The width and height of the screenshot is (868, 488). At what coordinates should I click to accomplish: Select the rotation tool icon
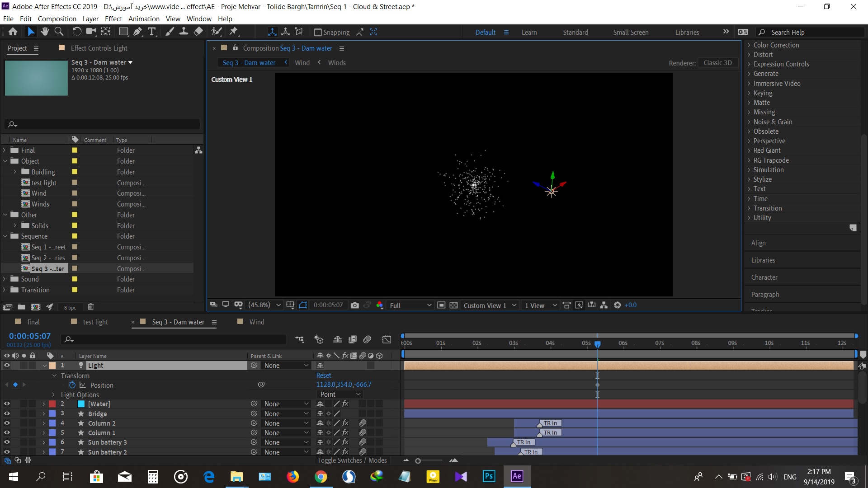(x=76, y=32)
